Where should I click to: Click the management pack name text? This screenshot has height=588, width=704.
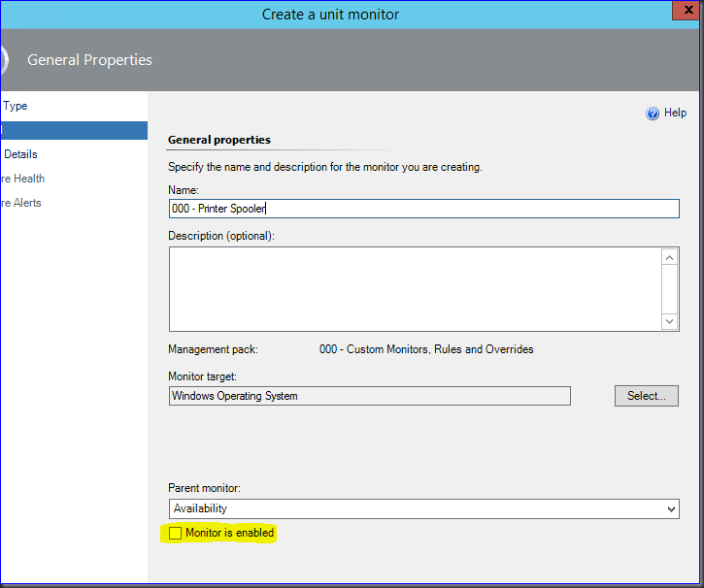click(425, 349)
